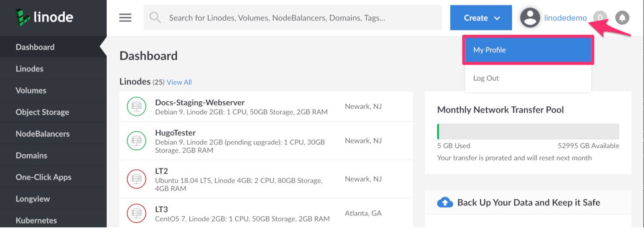The image size is (644, 248).
Task: Click the cloud backup upload icon
Action: (445, 202)
